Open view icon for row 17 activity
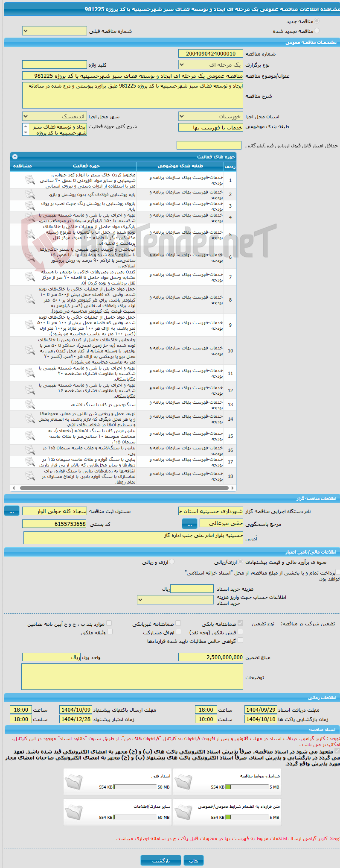 tap(29, 461)
